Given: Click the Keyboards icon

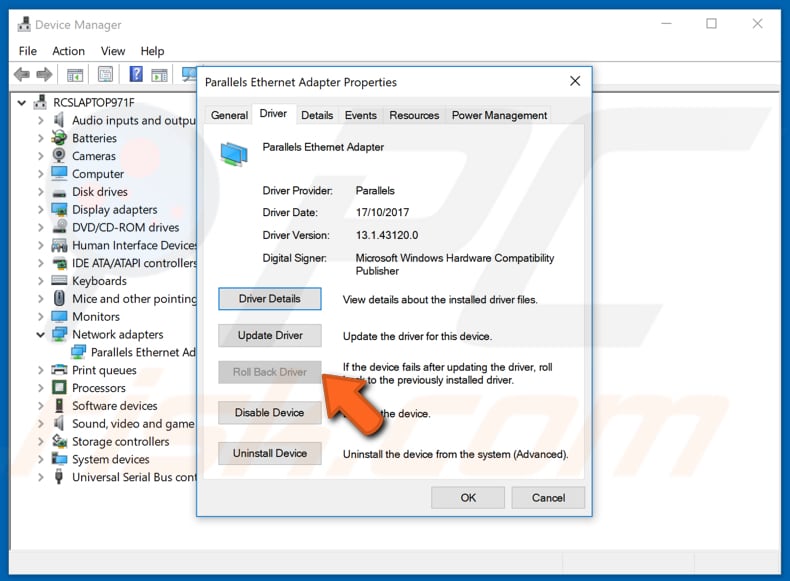Looking at the screenshot, I should coord(59,281).
